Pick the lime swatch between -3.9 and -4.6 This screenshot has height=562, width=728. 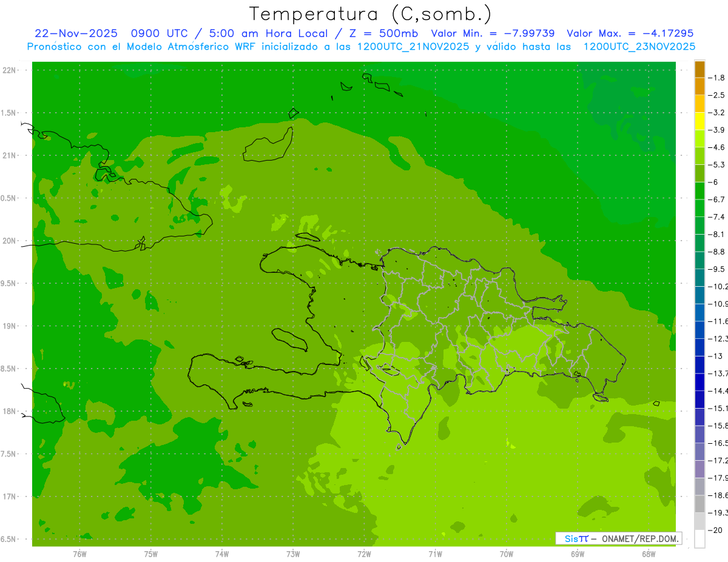point(699,138)
